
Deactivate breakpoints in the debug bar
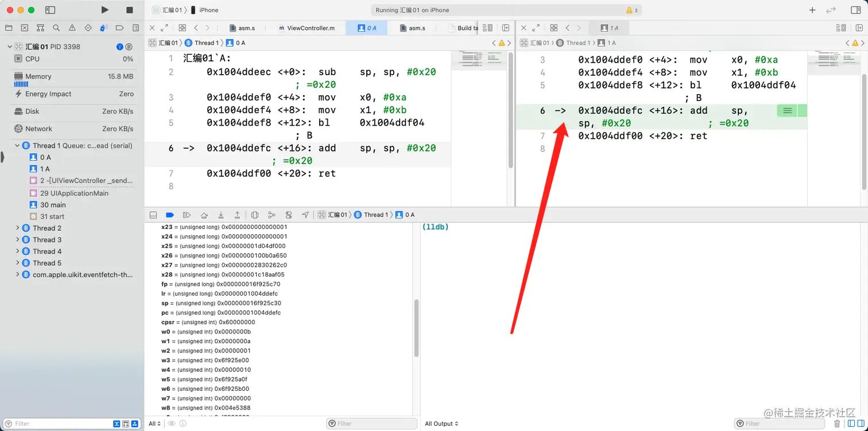[170, 215]
